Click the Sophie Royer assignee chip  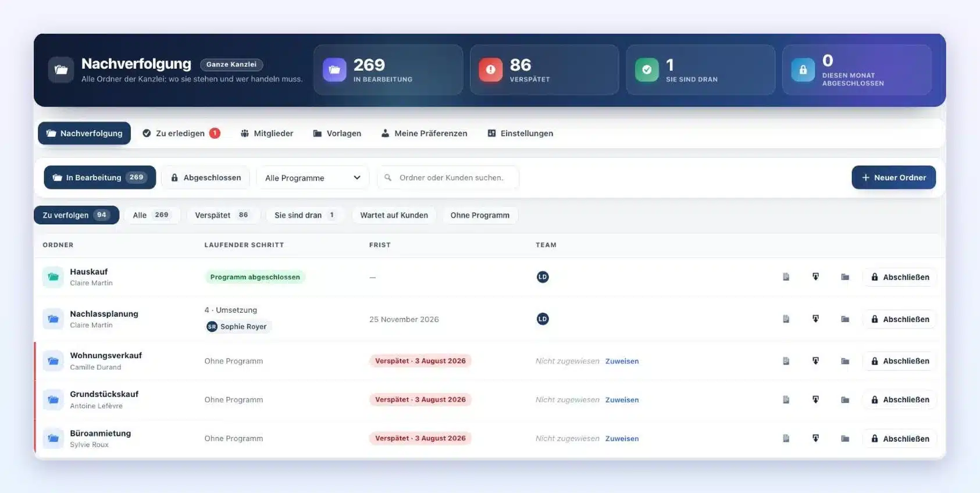238,327
